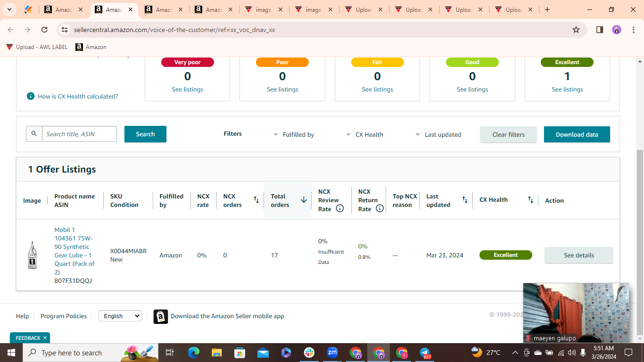Launch Microsoft Store from the taskbar

pos(239,353)
